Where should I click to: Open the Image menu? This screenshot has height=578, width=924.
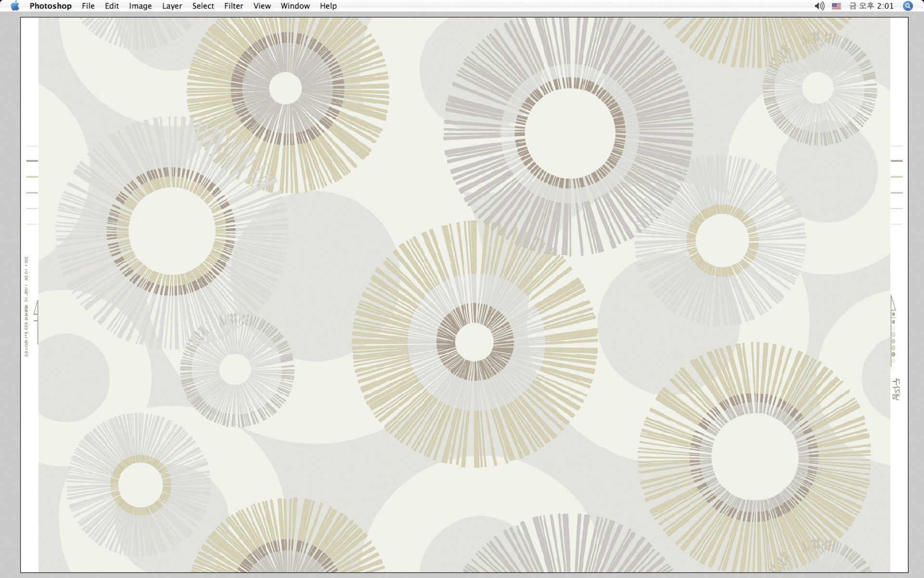click(140, 6)
